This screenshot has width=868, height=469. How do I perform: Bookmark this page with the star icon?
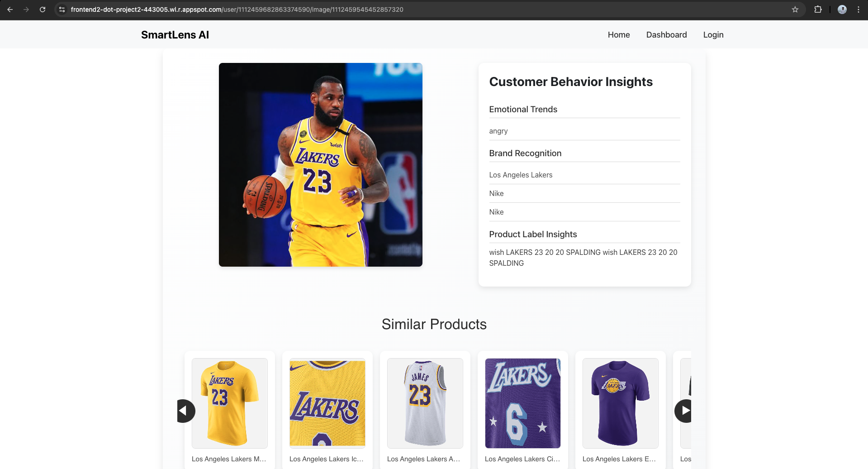coord(795,10)
